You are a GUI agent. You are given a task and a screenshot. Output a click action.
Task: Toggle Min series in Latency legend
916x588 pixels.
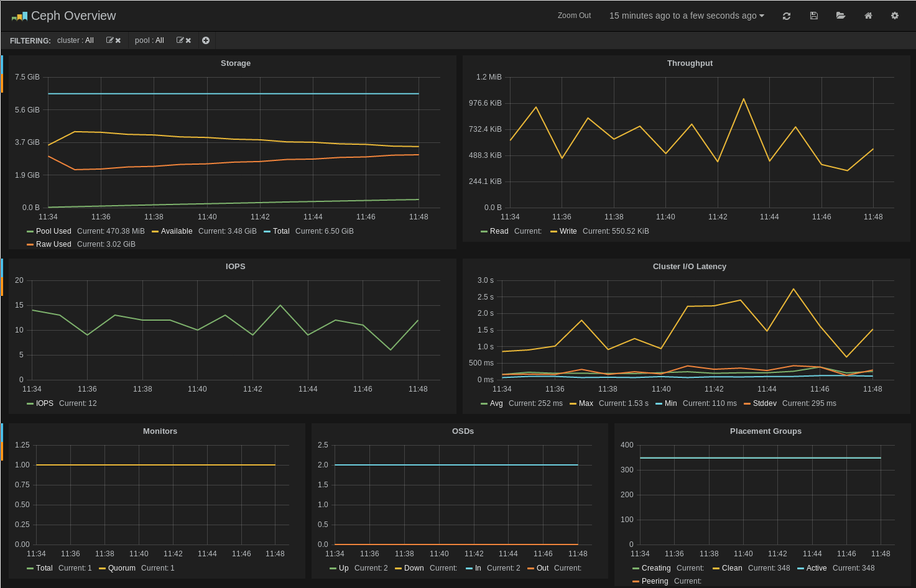coord(670,403)
